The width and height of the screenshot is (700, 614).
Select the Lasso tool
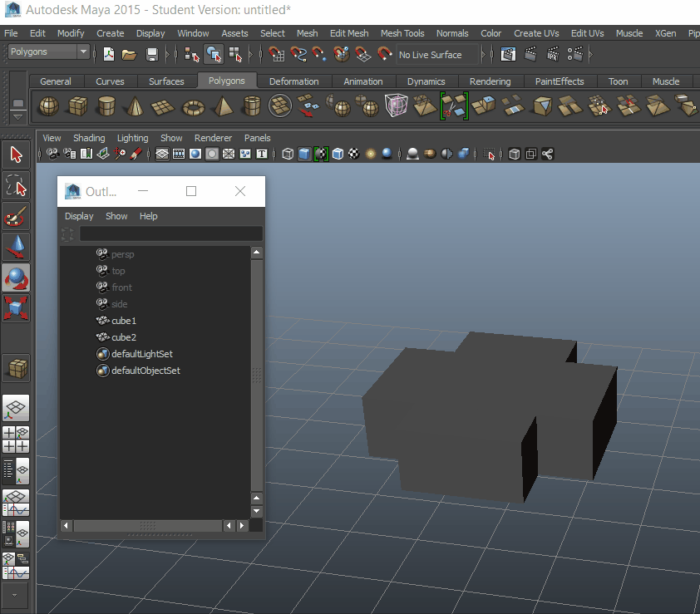click(16, 185)
